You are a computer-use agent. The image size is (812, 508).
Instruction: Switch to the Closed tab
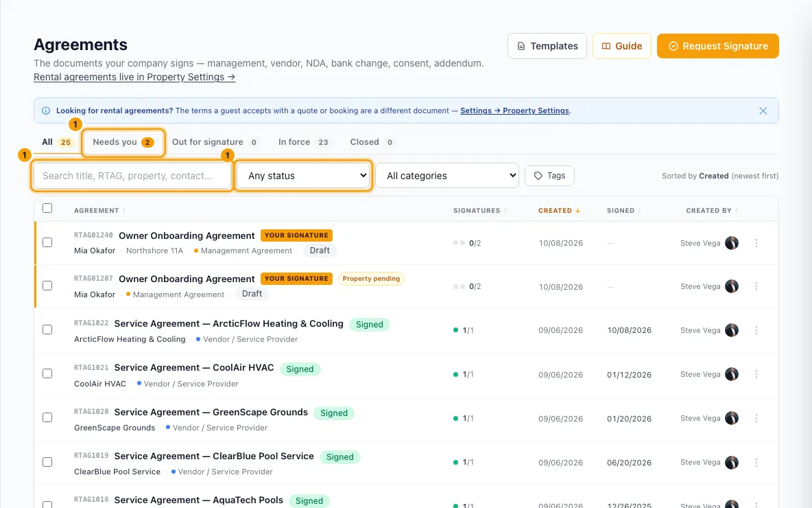click(x=372, y=142)
